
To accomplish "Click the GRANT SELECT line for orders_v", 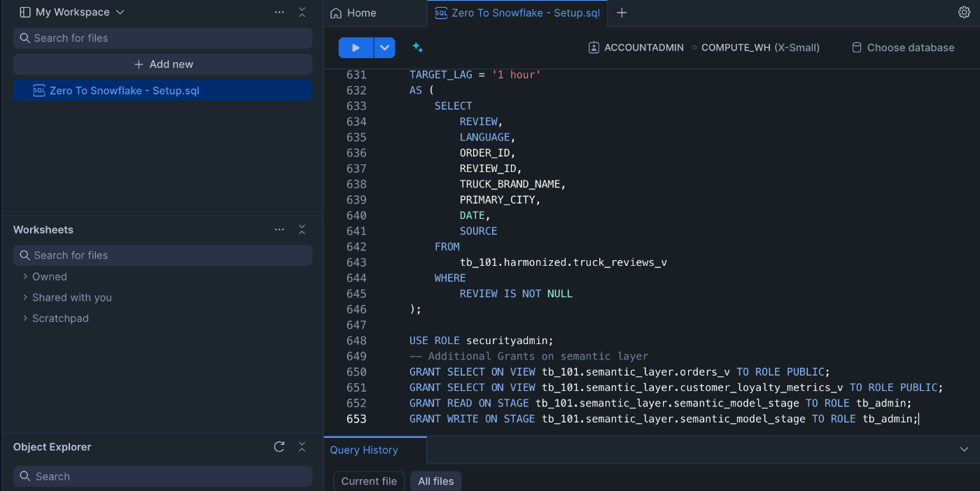I will (619, 372).
